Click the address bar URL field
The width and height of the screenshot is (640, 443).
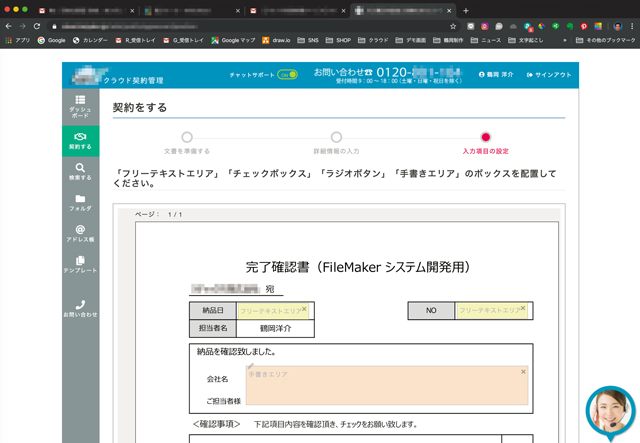253,27
